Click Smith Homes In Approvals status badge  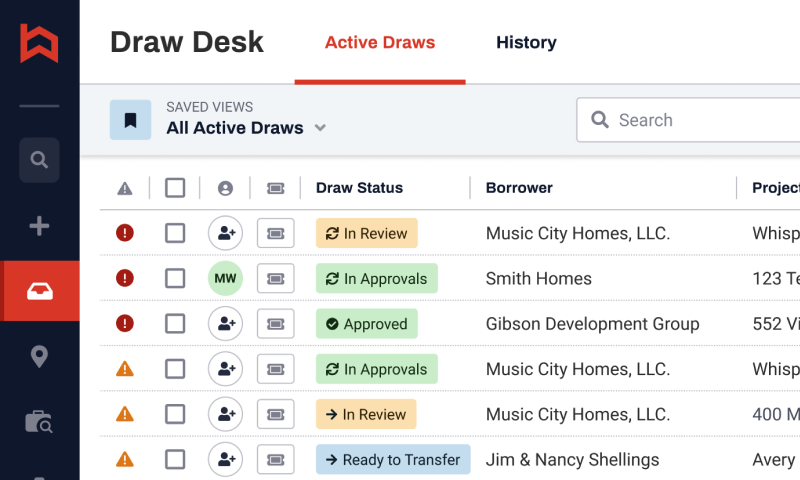click(377, 279)
